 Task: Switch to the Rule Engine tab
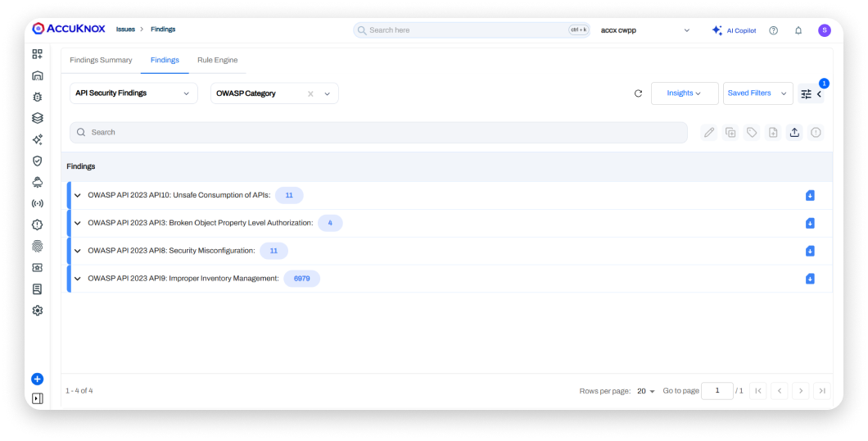(218, 60)
